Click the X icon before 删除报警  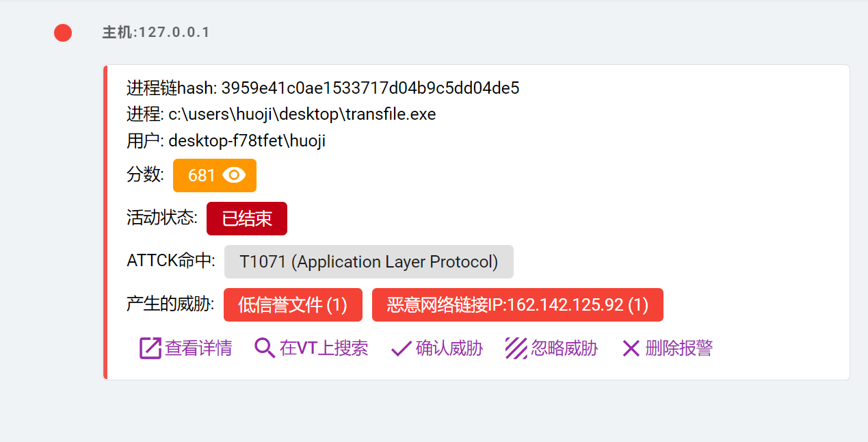631,348
